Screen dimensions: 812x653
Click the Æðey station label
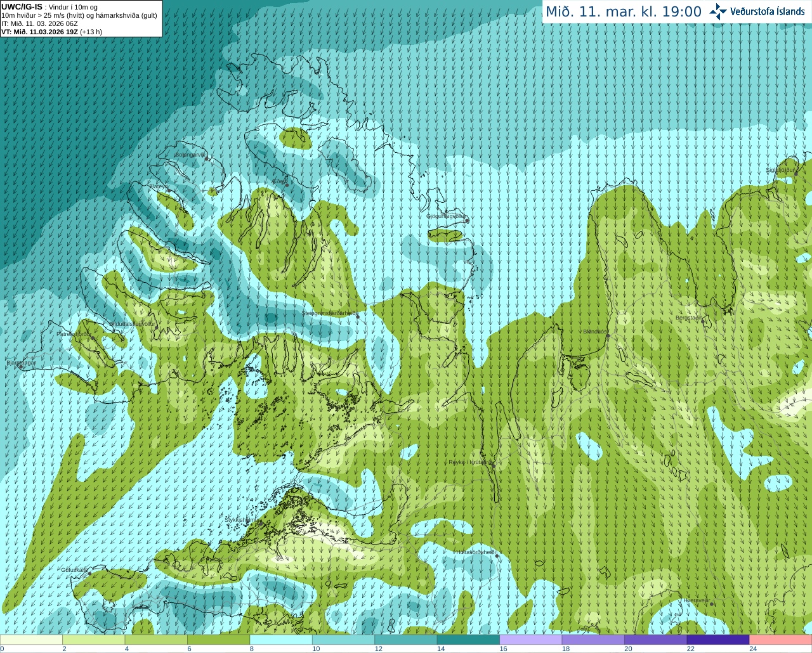[279, 181]
